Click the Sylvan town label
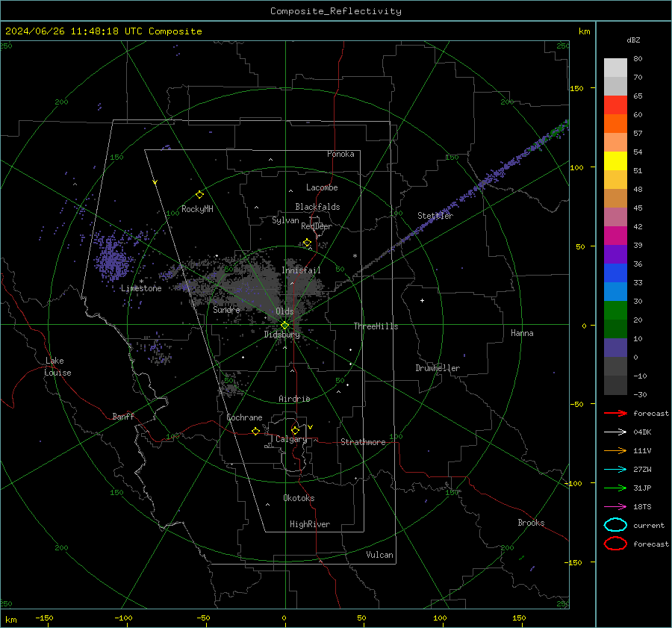This screenshot has height=628, width=672. (x=285, y=220)
